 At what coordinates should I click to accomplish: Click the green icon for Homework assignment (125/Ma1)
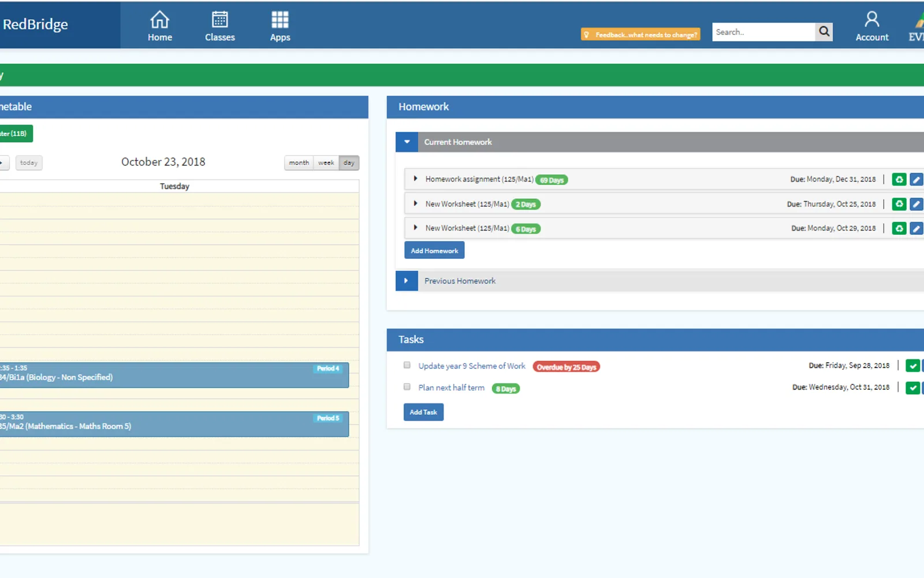[x=899, y=180]
